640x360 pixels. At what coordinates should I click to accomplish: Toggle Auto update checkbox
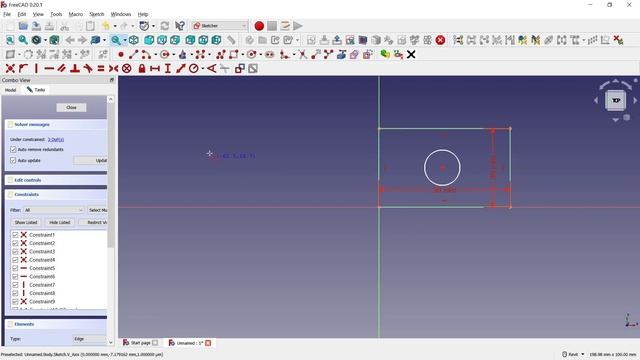click(13, 160)
